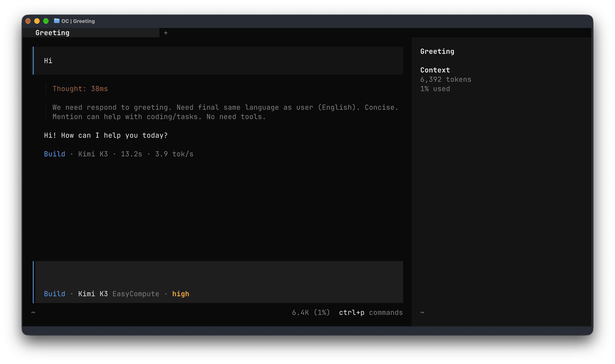Viewport: 615px width, 364px height.
Task: Click '13.2s' response duration
Action: click(x=131, y=154)
